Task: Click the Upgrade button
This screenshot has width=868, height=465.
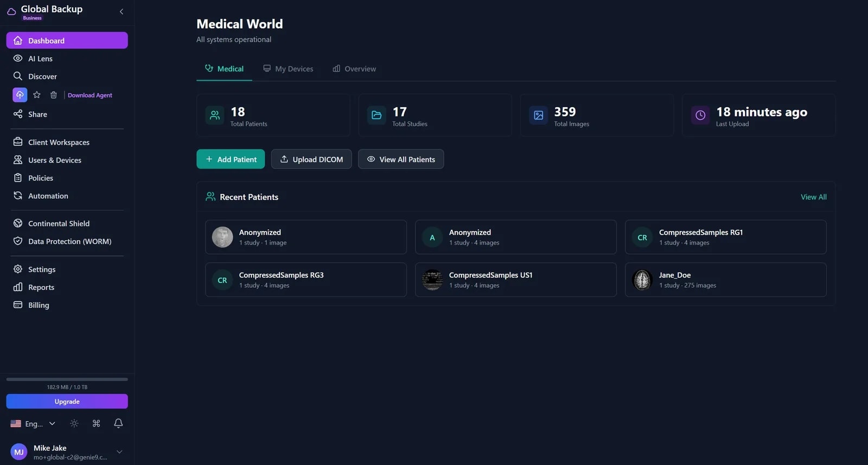Action: 67,402
